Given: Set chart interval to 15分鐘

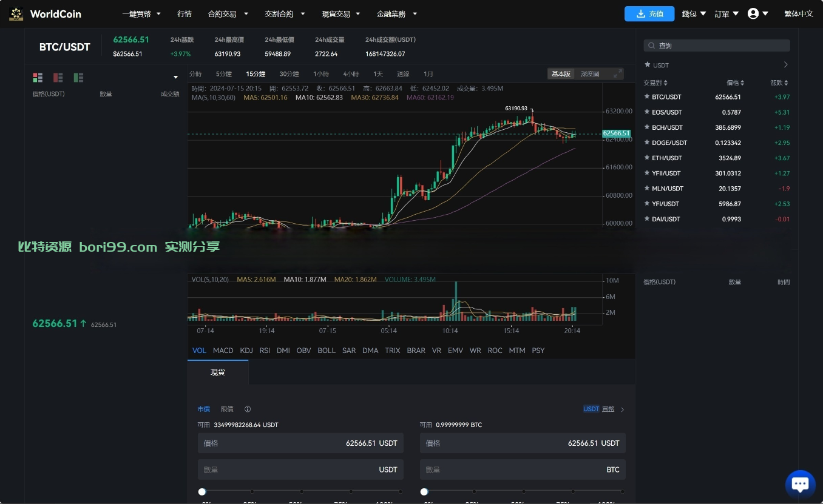Looking at the screenshot, I should (256, 74).
